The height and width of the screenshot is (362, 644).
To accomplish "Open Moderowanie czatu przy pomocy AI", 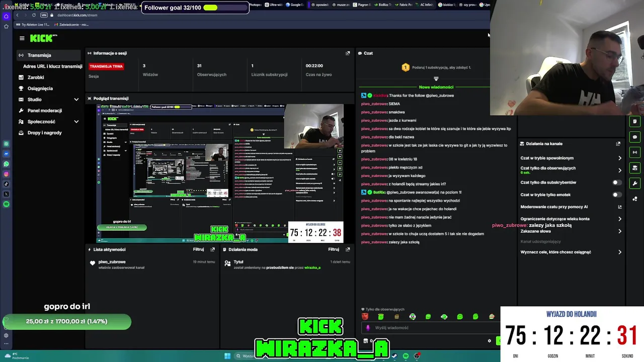I will [571, 207].
